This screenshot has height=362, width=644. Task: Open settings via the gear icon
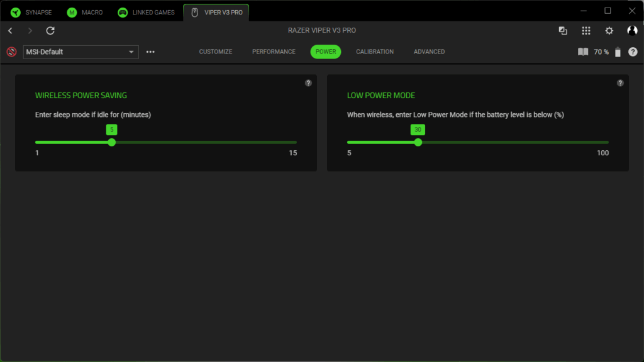click(x=609, y=31)
